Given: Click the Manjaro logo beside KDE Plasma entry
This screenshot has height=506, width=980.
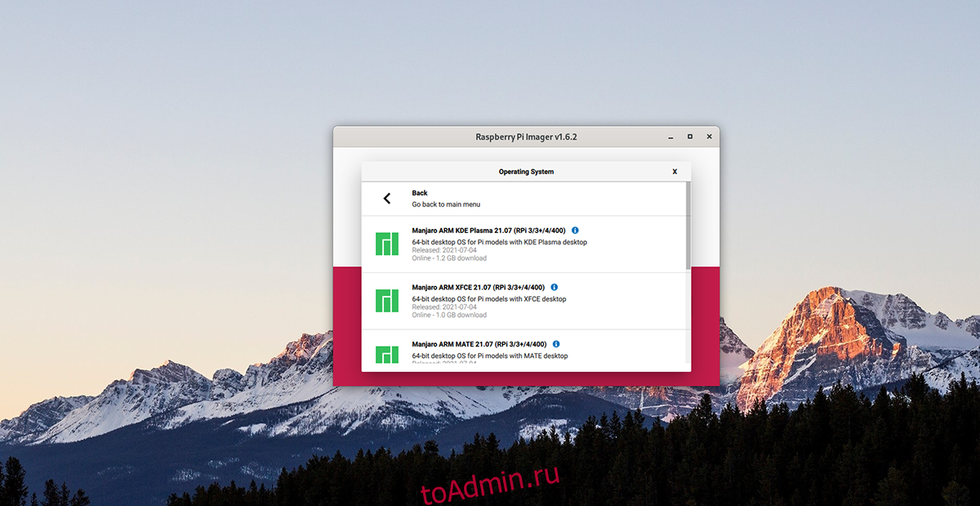Looking at the screenshot, I should click(x=387, y=244).
